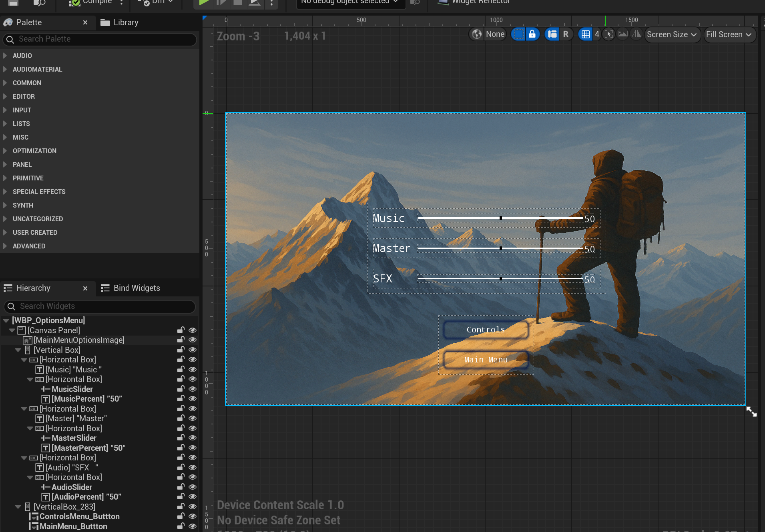Click the Search Palette input field
This screenshot has height=532, width=765.
tap(100, 39)
